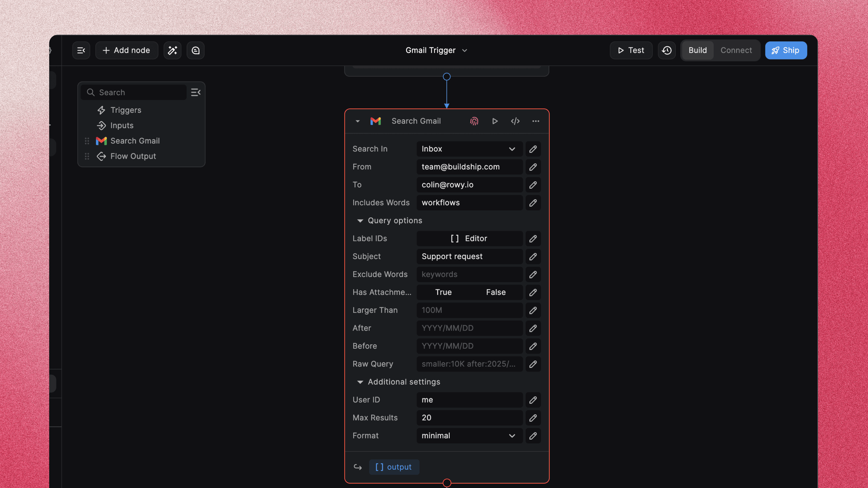Click the Subject field

point(469,256)
